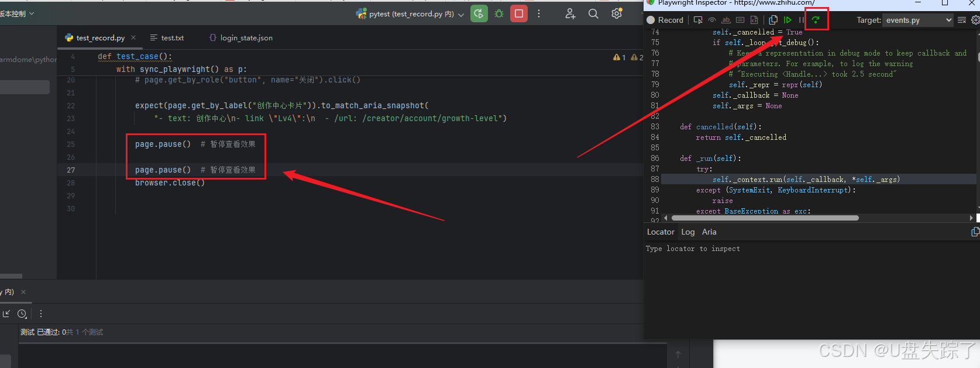Open IDE settings gear
This screenshot has height=368, width=980.
pyautogui.click(x=617, y=13)
